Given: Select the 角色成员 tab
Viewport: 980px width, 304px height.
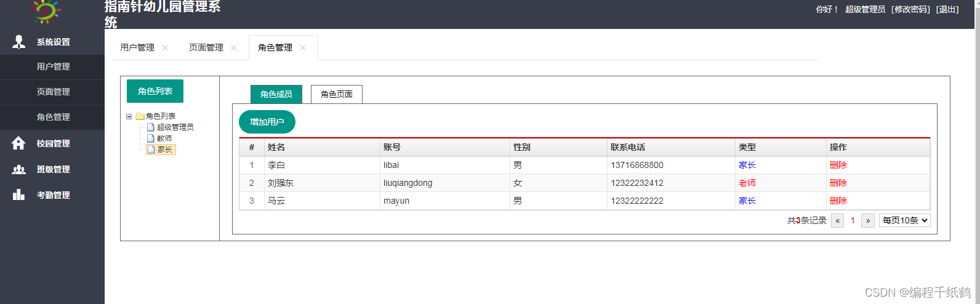Looking at the screenshot, I should click(276, 94).
